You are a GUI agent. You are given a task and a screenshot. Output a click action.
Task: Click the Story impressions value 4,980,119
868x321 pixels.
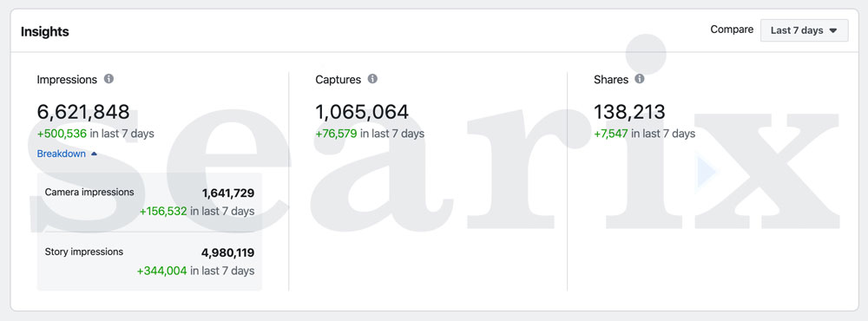227,253
